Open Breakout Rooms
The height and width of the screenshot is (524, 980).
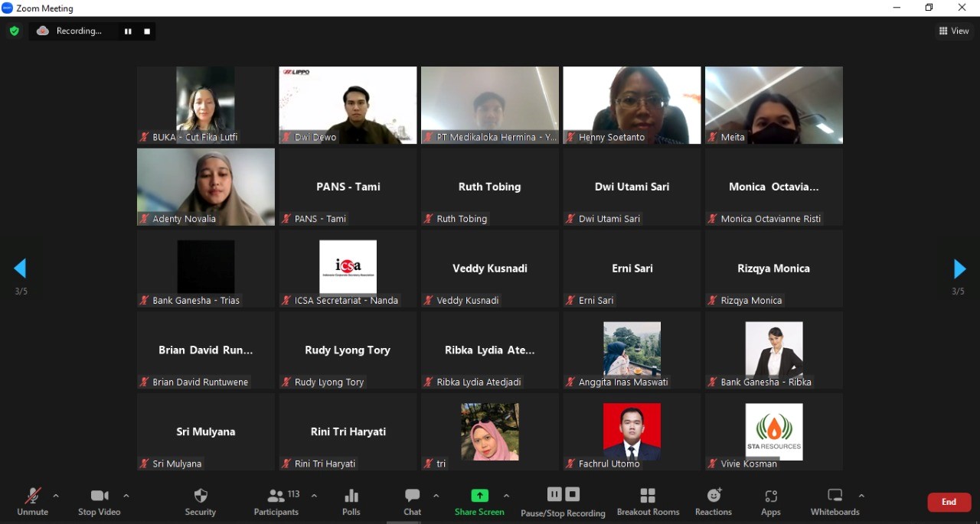[x=648, y=501]
